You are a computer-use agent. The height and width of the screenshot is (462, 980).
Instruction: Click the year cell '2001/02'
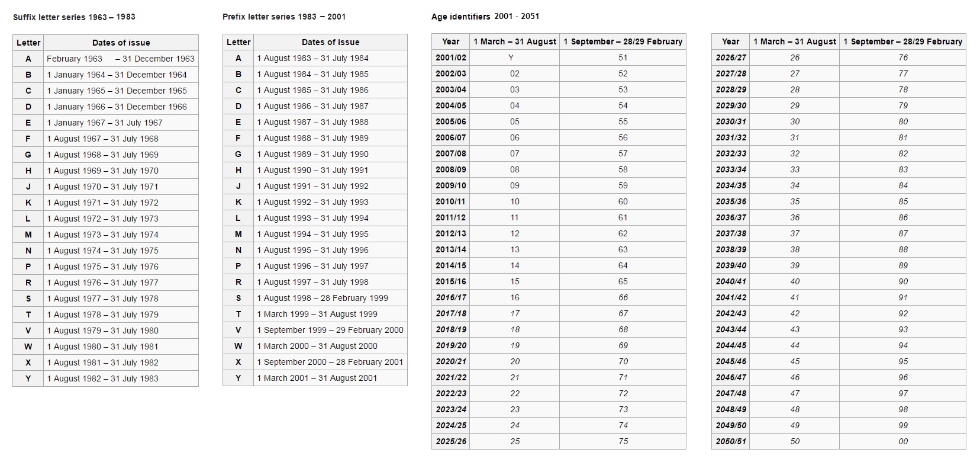[451, 57]
